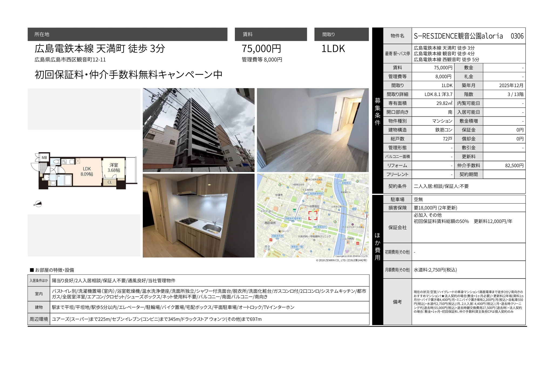This screenshot has width=555, height=392.
Task: Click the large 1LDK layout heading
Action: [x=333, y=49]
